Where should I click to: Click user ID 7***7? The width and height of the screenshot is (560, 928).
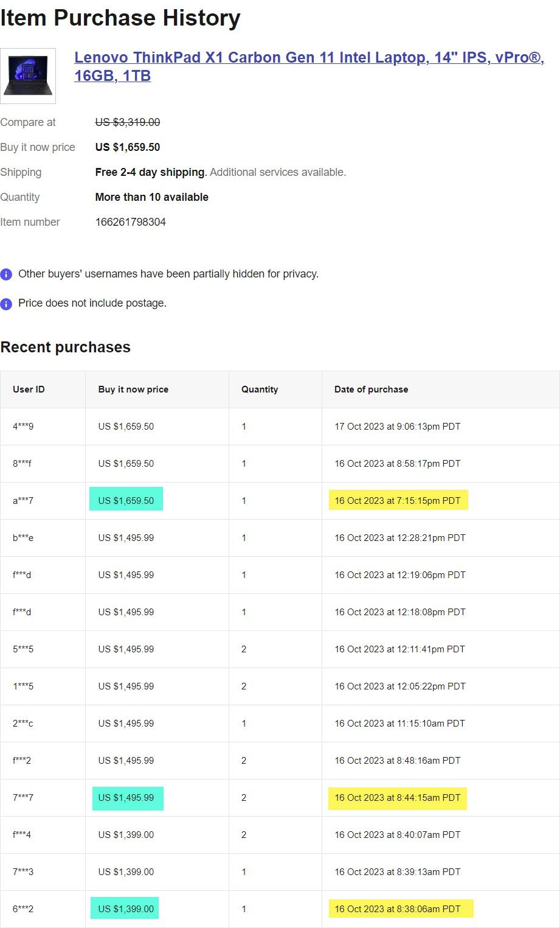tap(23, 798)
